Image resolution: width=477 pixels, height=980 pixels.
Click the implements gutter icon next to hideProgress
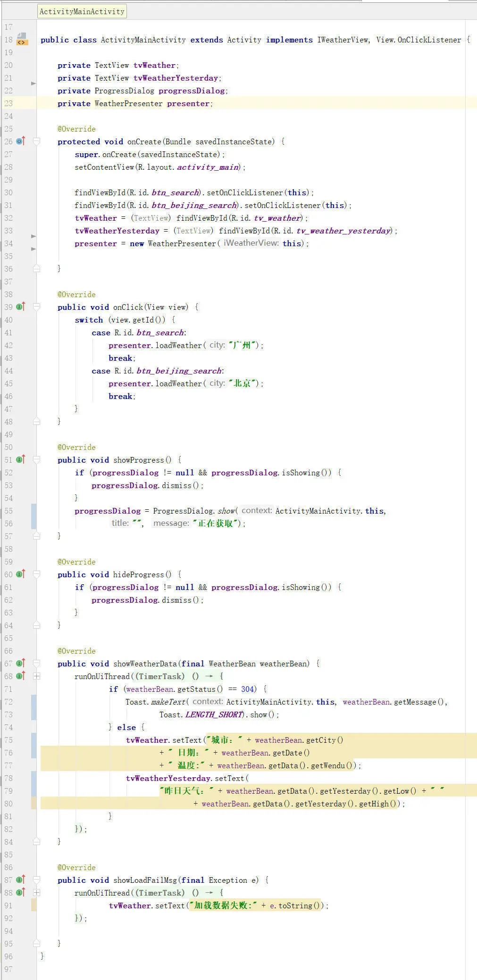click(x=21, y=574)
